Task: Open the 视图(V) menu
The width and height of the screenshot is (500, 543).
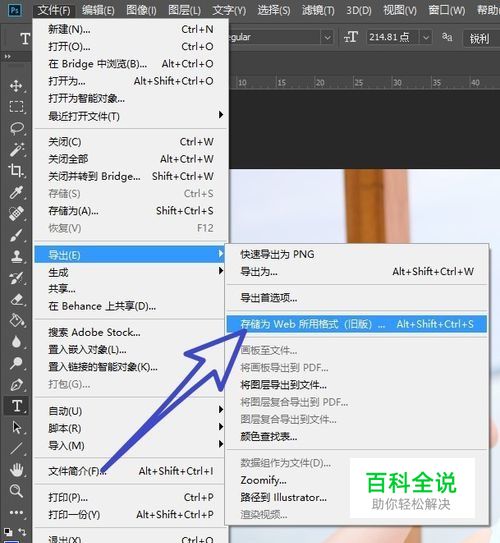Action: [400, 10]
